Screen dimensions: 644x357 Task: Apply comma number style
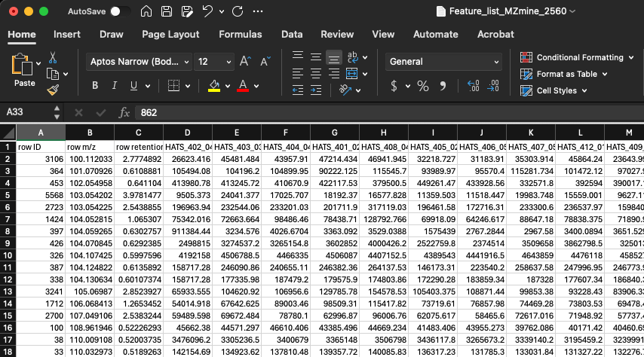443,86
